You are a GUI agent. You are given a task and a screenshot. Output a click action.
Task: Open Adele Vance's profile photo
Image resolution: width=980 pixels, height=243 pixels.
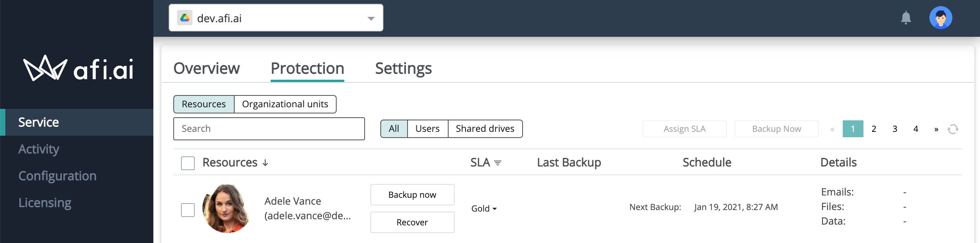click(226, 209)
